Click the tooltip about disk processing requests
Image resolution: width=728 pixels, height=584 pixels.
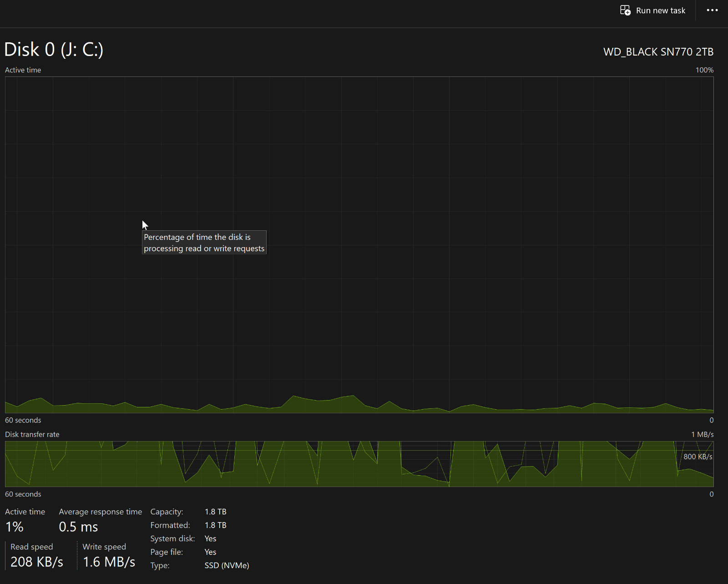point(204,243)
